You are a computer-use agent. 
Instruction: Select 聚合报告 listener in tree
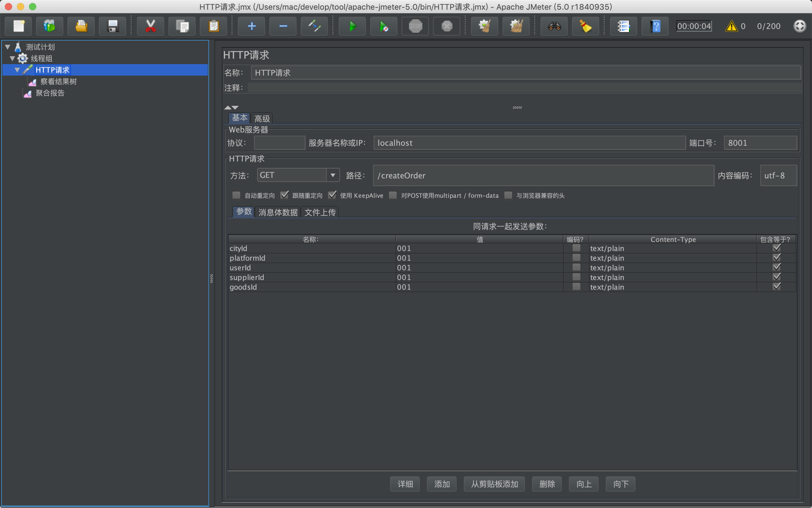pyautogui.click(x=50, y=93)
